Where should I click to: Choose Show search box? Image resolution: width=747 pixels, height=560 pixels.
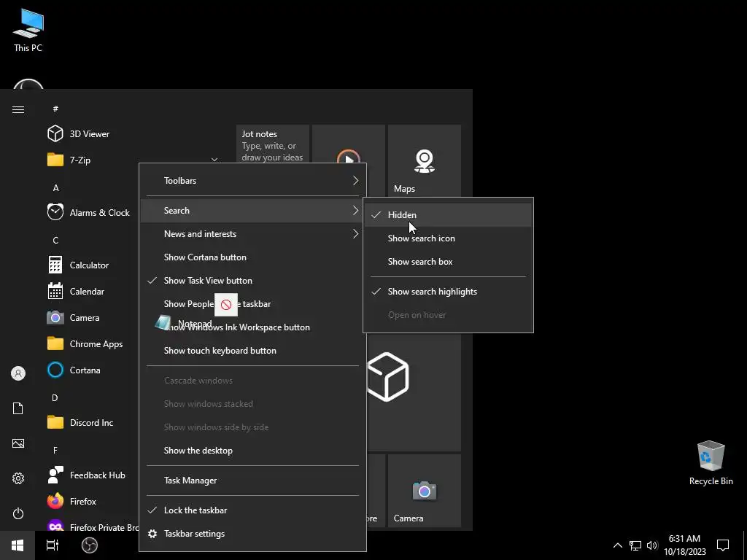click(449, 262)
